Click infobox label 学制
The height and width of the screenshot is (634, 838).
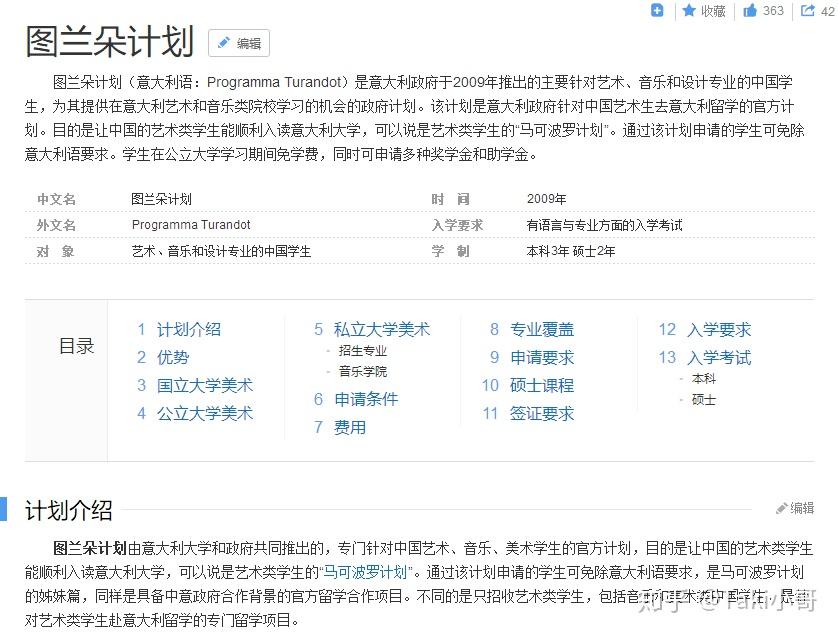(451, 251)
